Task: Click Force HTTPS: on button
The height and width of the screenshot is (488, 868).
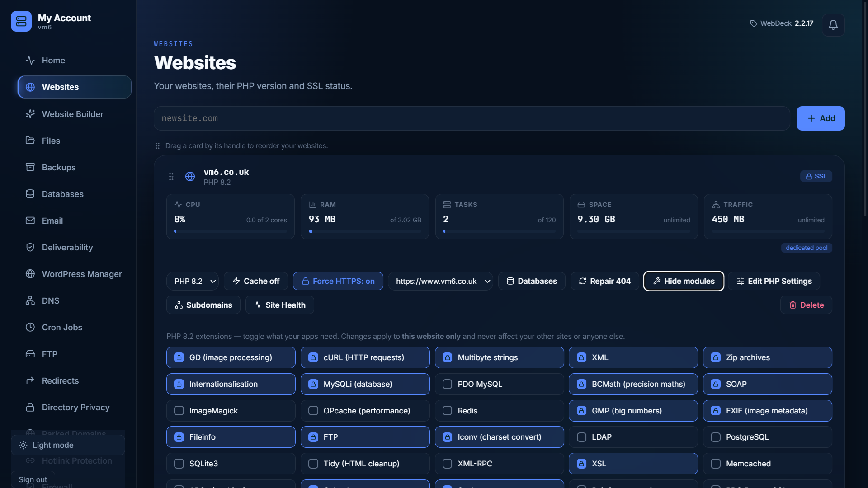Action: [338, 281]
